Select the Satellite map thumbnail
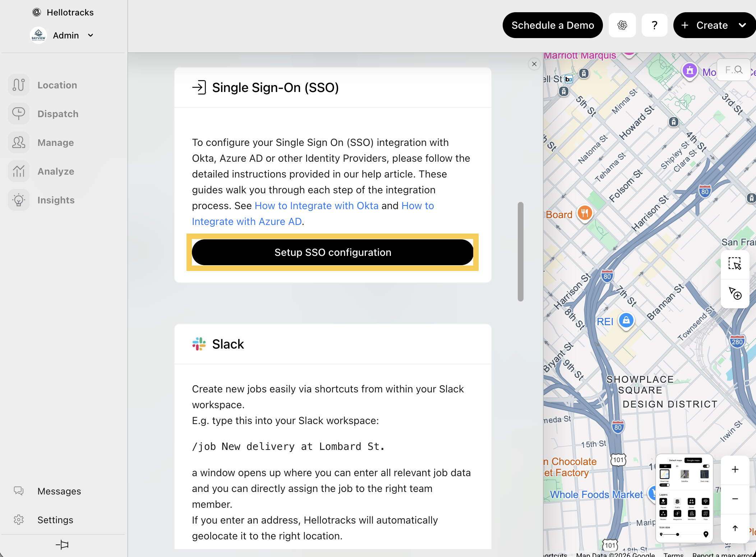 tap(684, 474)
